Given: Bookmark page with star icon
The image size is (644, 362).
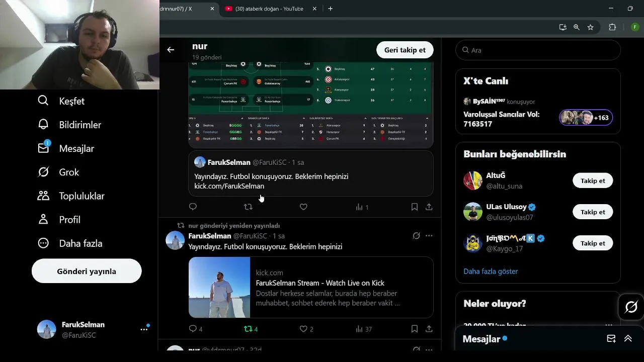Looking at the screenshot, I should point(590,27).
